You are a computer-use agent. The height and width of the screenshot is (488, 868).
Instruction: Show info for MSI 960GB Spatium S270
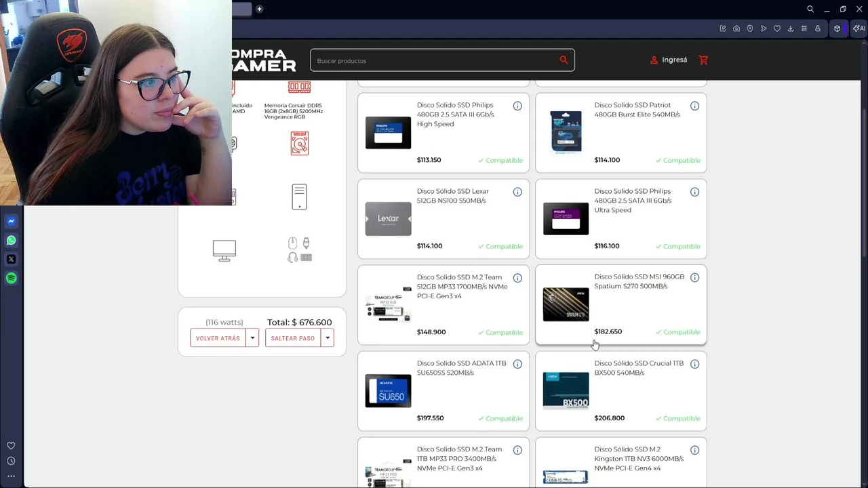coord(694,277)
